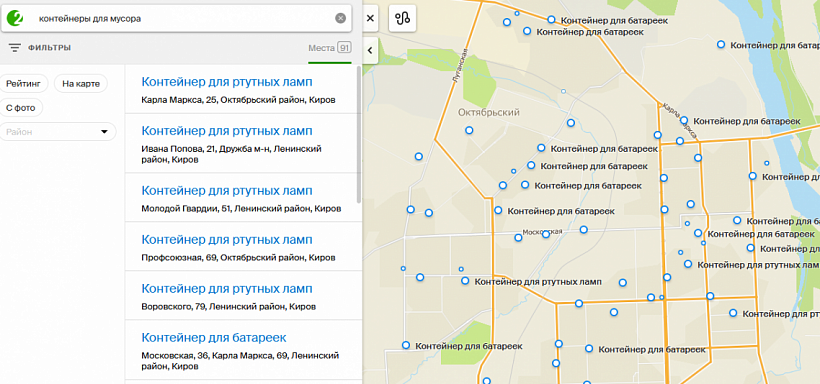This screenshot has height=384, width=820.
Task: Open the filters icon
Action: tap(15, 48)
